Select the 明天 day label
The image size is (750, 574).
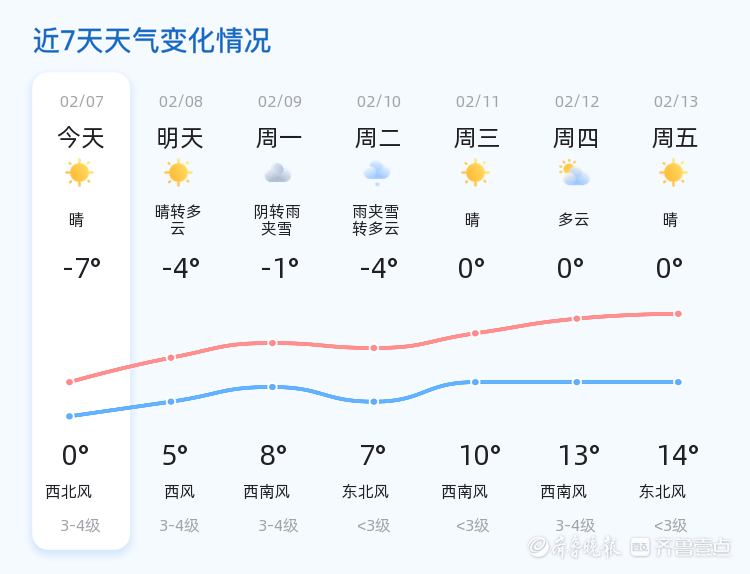[x=180, y=137]
